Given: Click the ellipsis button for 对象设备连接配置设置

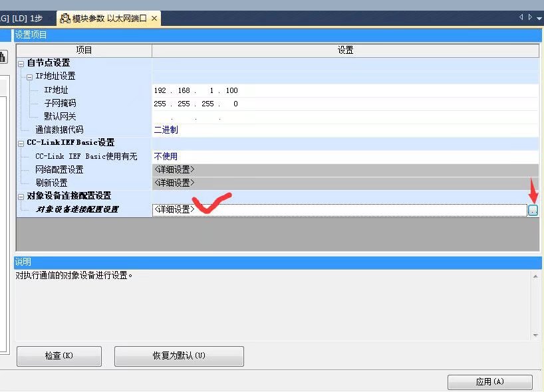Looking at the screenshot, I should 533,210.
